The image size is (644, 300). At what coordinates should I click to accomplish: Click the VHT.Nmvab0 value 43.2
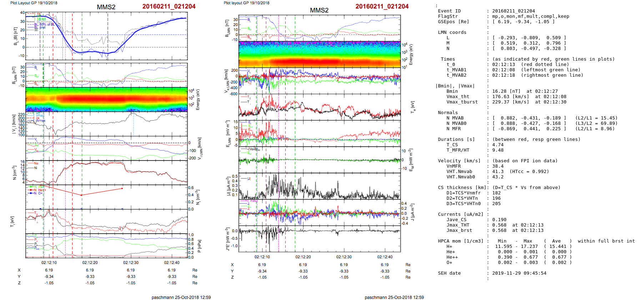pos(498,177)
